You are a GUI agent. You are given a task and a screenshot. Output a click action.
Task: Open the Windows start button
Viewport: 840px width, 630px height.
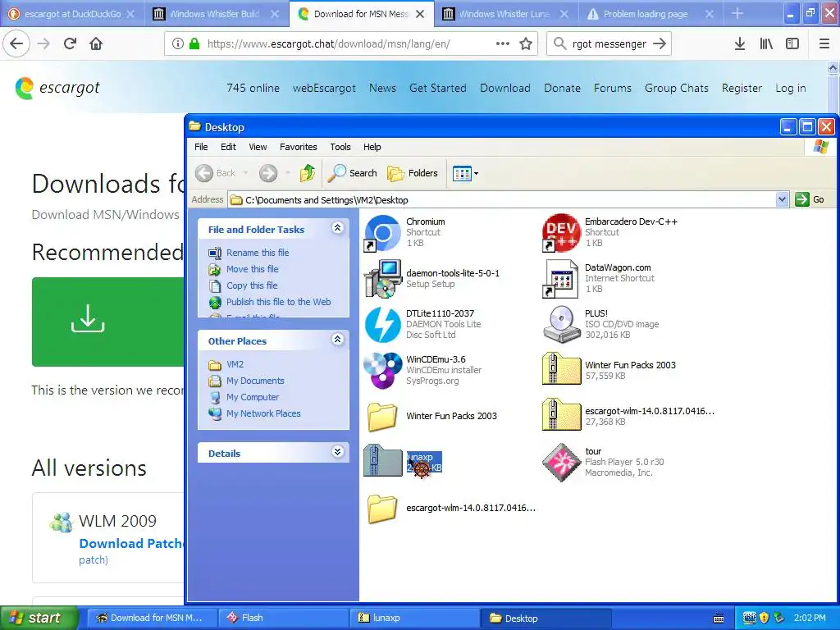pos(39,618)
